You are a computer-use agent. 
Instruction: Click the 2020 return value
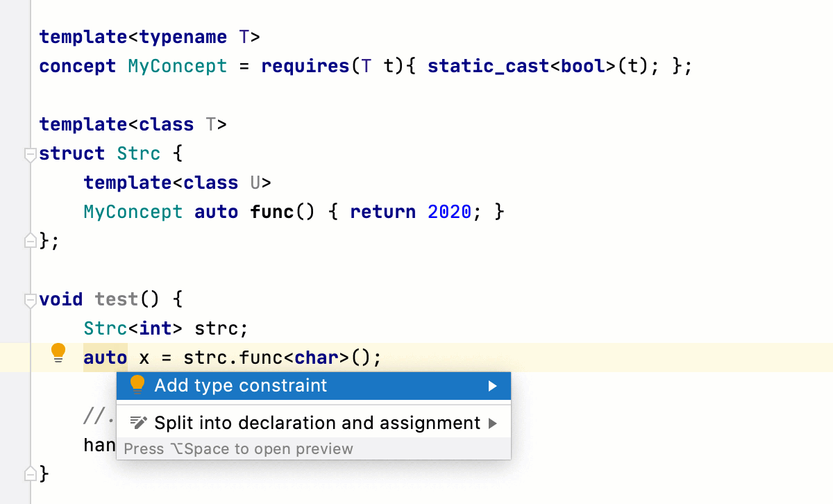pos(450,212)
